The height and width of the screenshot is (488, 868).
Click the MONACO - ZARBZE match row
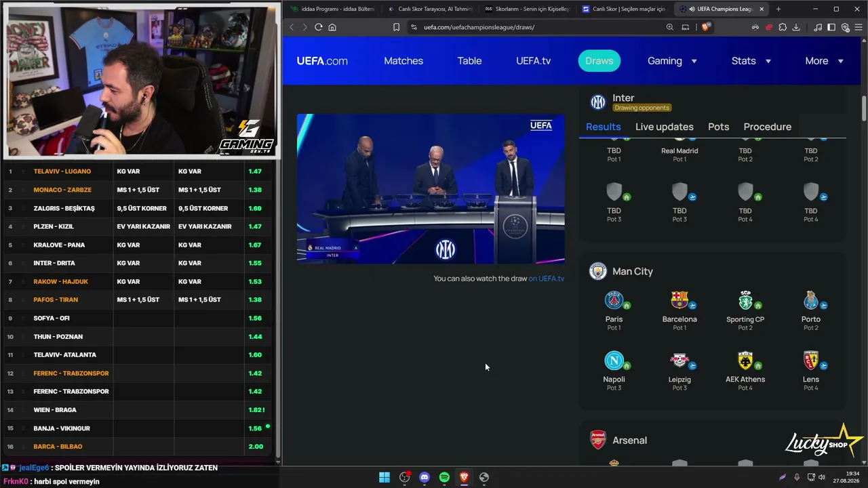[138, 190]
